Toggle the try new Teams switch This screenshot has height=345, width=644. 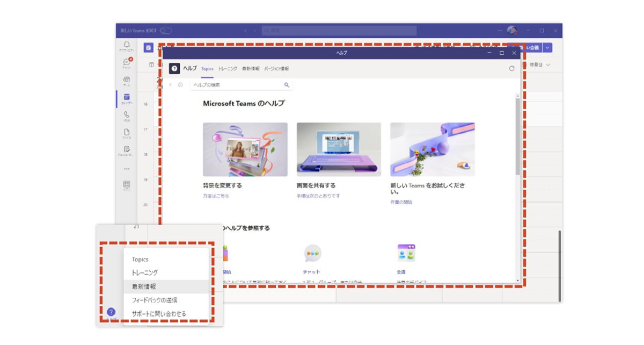click(165, 31)
